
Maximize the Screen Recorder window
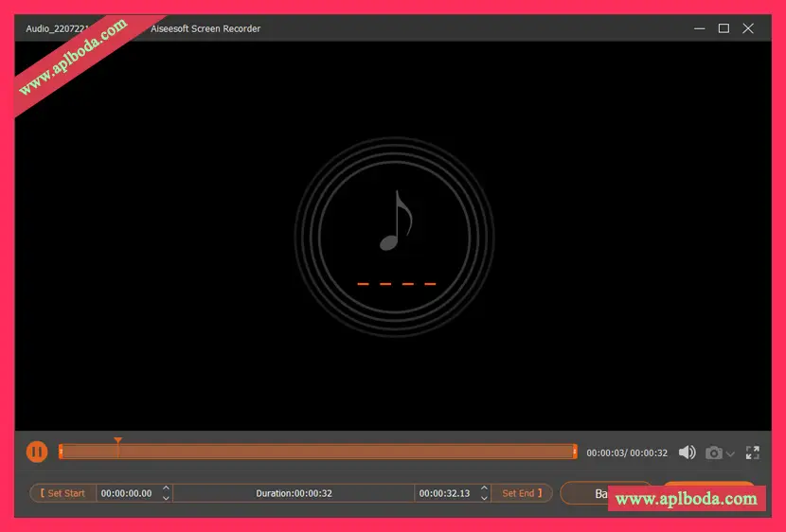[x=723, y=28]
